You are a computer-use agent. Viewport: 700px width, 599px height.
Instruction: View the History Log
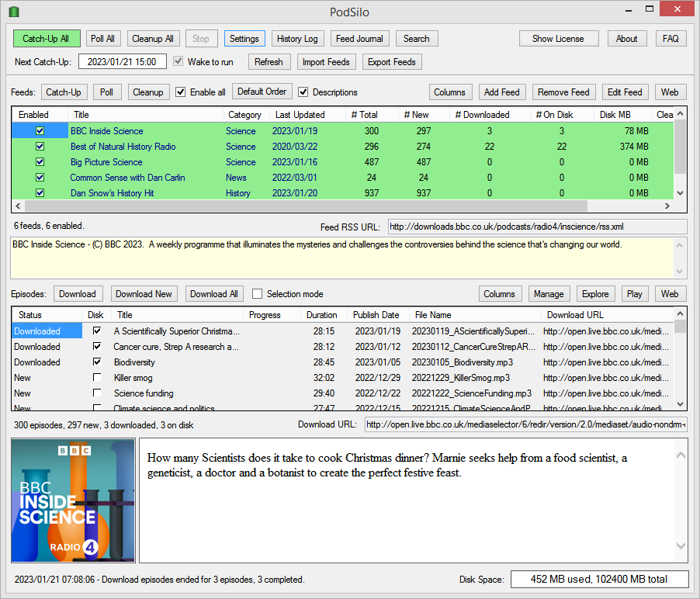[x=298, y=38]
